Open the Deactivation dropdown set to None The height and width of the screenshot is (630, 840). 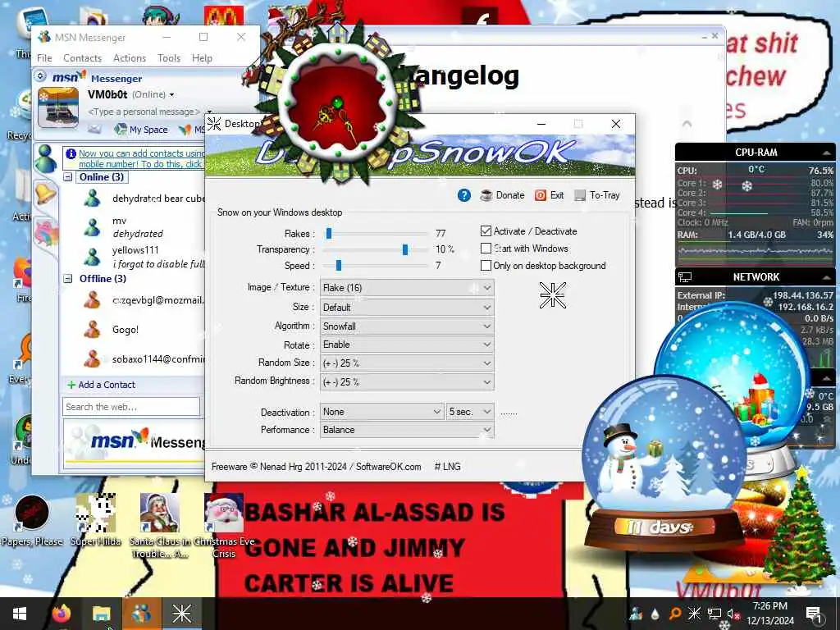pyautogui.click(x=382, y=412)
